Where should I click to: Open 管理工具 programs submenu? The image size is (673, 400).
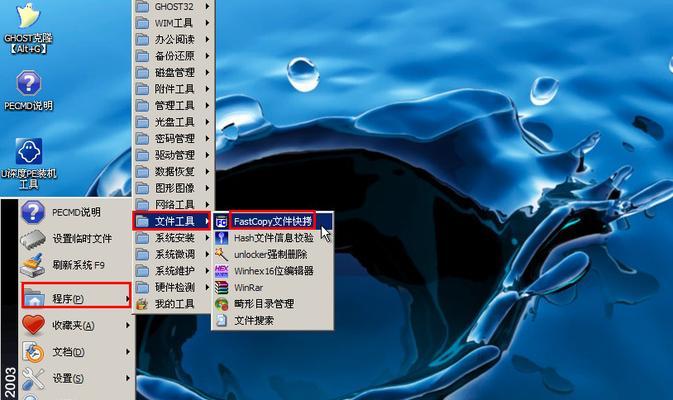(x=173, y=106)
